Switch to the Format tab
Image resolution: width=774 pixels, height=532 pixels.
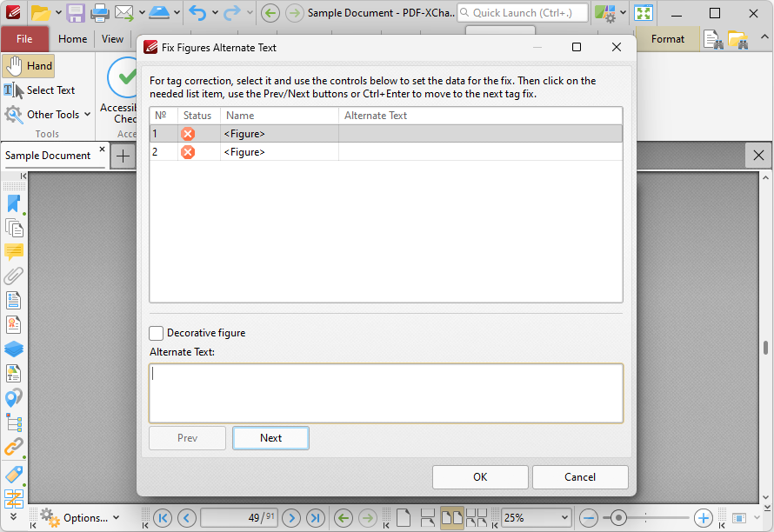pos(668,39)
